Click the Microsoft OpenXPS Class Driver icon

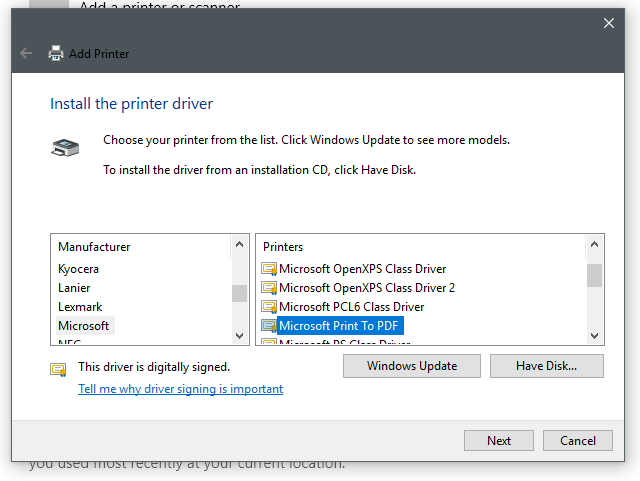click(268, 269)
